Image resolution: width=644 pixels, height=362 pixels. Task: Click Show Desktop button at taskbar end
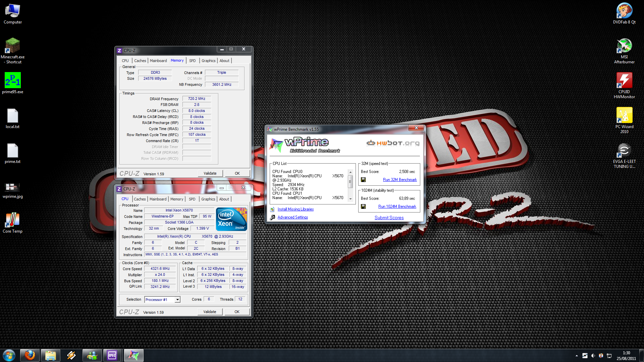click(x=641, y=355)
